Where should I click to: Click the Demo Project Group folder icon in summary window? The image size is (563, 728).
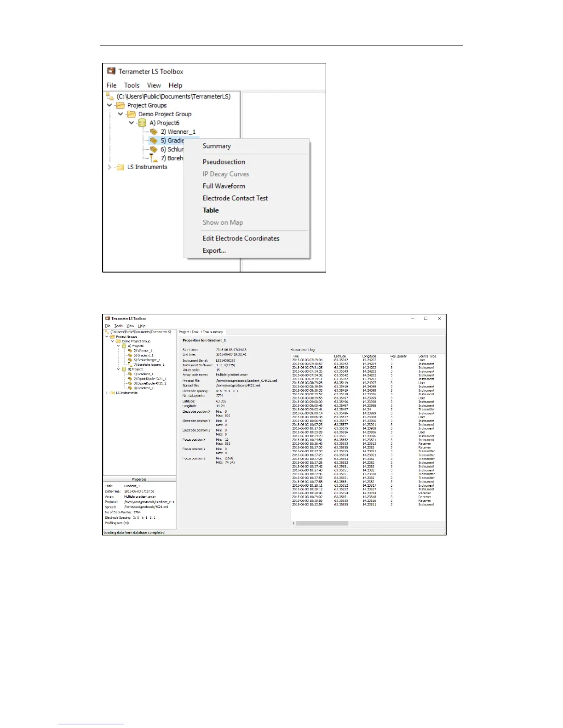coord(118,341)
